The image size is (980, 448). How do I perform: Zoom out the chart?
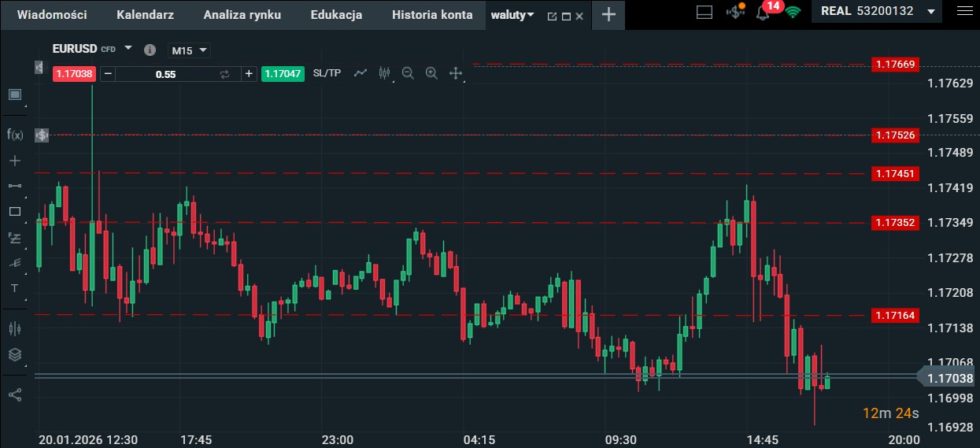coord(408,73)
